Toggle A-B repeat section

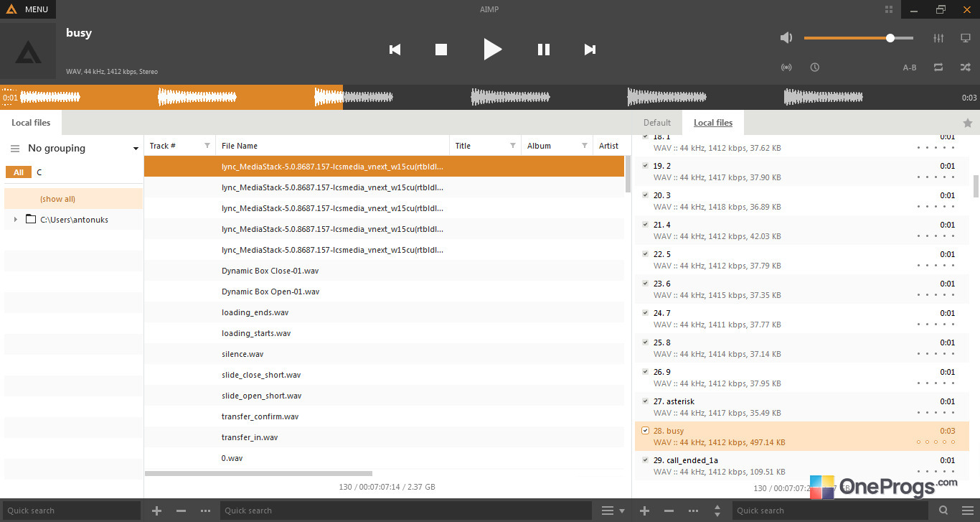pyautogui.click(x=910, y=67)
